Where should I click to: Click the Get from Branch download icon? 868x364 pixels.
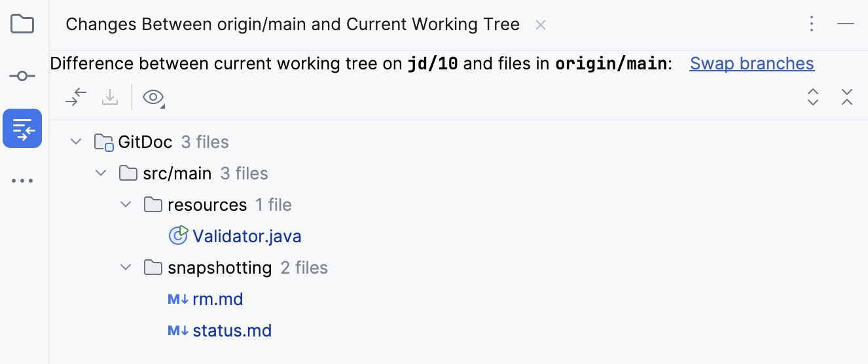[110, 98]
